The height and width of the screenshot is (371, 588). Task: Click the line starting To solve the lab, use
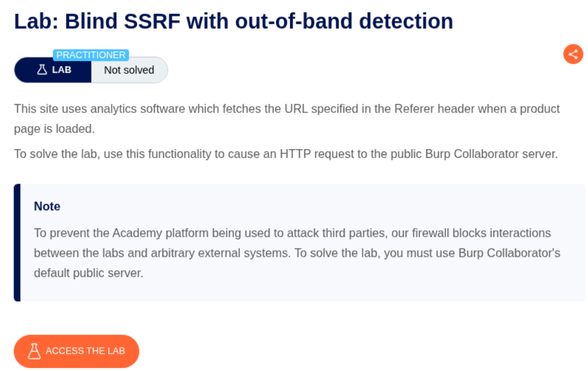(x=285, y=154)
